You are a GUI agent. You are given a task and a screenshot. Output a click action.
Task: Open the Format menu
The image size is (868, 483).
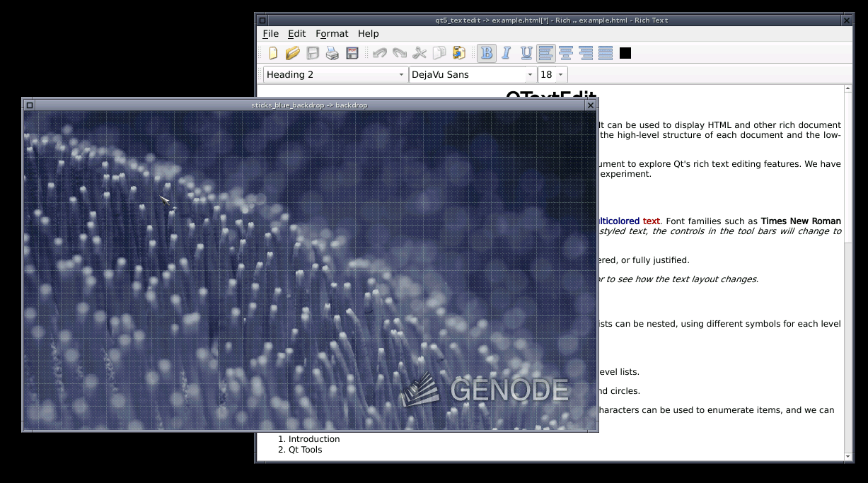pyautogui.click(x=332, y=33)
